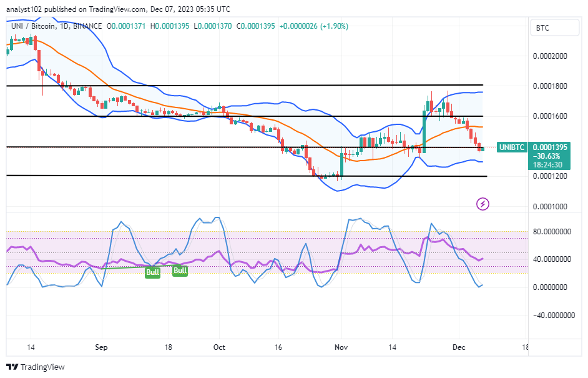Screen dimensions: 588x378
Task: Click the 0.0002000 price axis label
Action: pyautogui.click(x=550, y=56)
